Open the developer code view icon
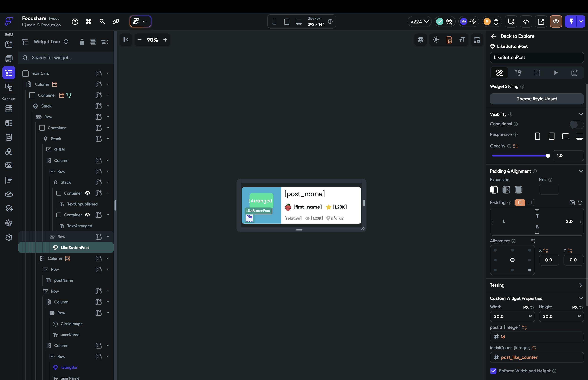This screenshot has width=588, height=380. click(x=526, y=22)
